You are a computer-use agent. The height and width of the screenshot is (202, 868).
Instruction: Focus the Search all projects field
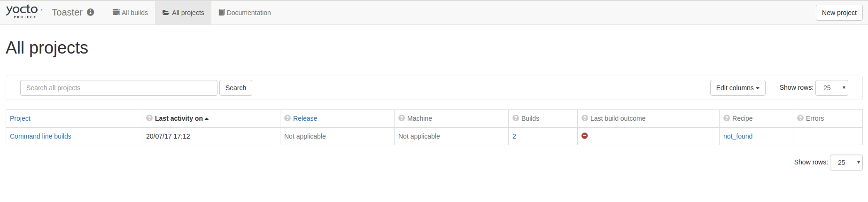[118, 88]
